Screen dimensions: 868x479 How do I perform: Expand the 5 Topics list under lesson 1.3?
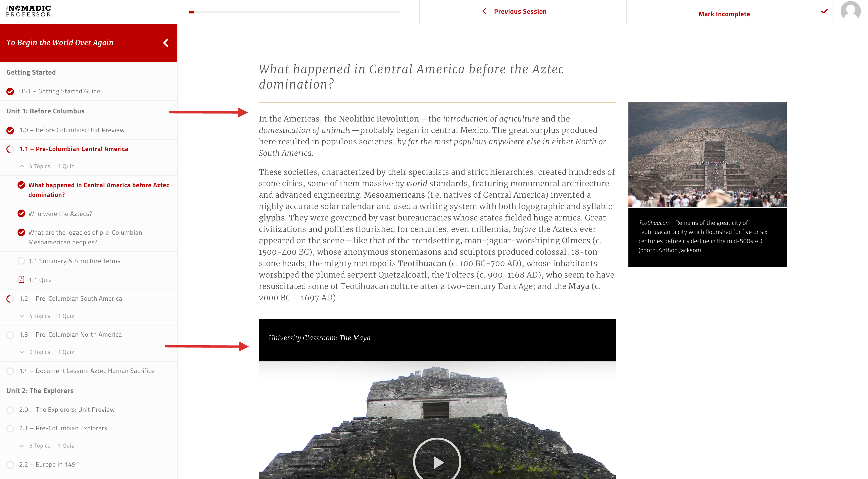click(x=22, y=352)
